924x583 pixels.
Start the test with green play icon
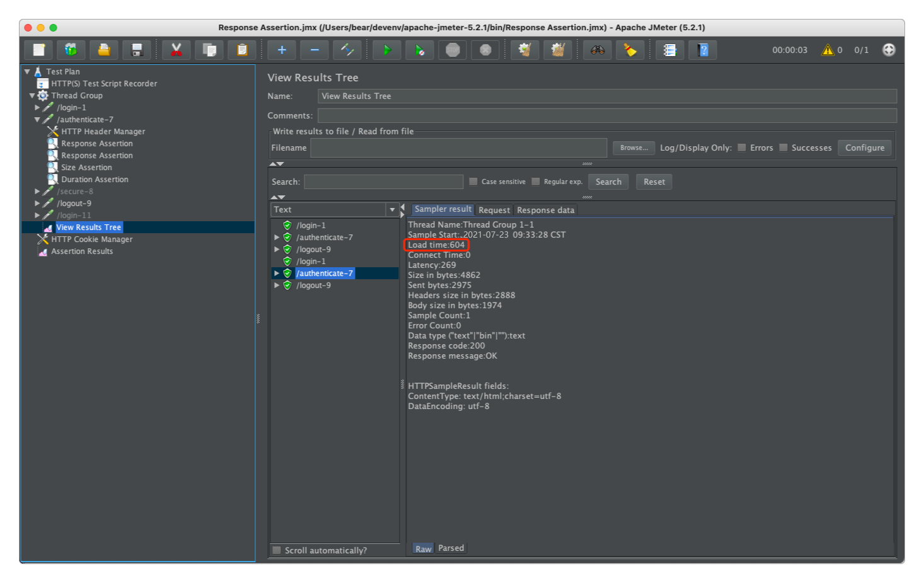(387, 50)
